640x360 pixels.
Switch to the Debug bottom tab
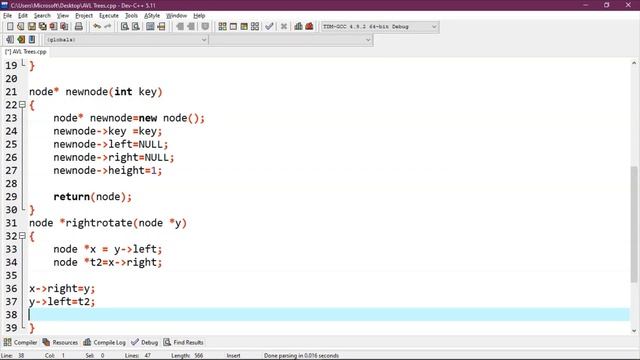coord(144,342)
